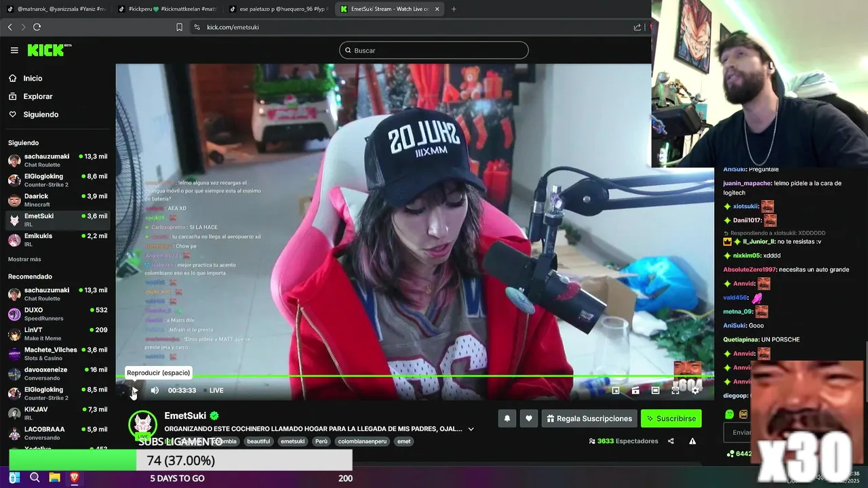
Task: Click the beautiful tag
Action: [258, 441]
